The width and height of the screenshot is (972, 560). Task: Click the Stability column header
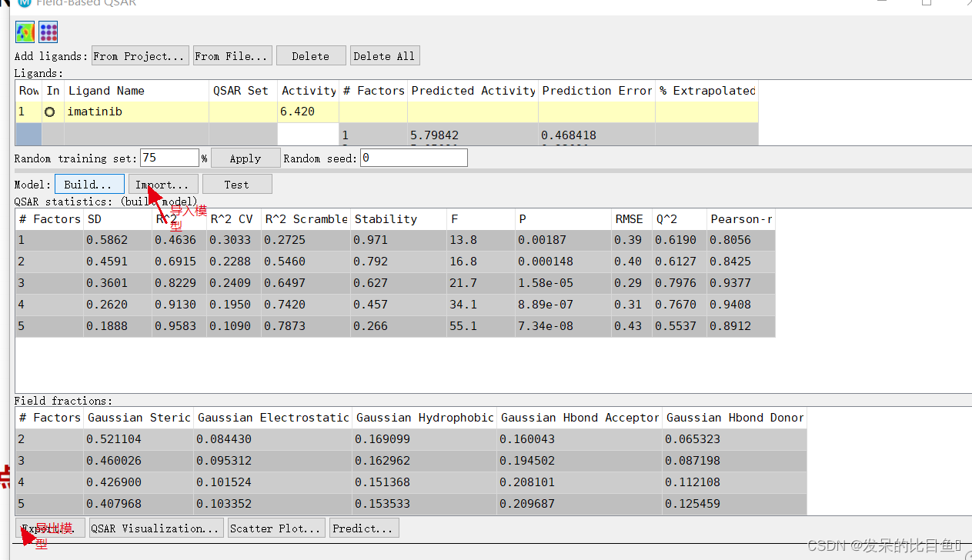(398, 219)
